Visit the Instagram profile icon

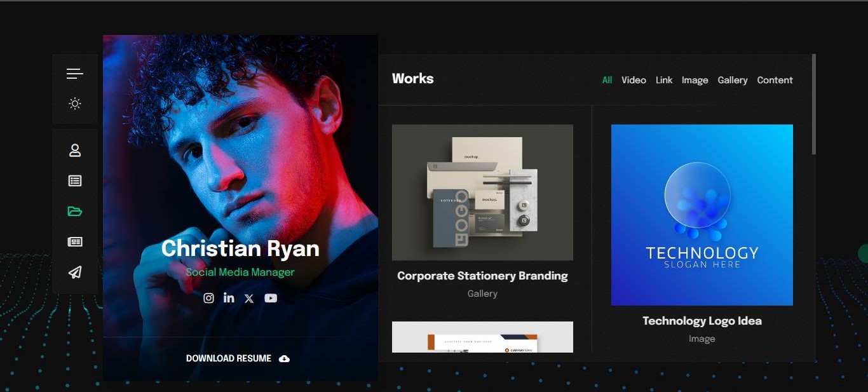(x=208, y=298)
